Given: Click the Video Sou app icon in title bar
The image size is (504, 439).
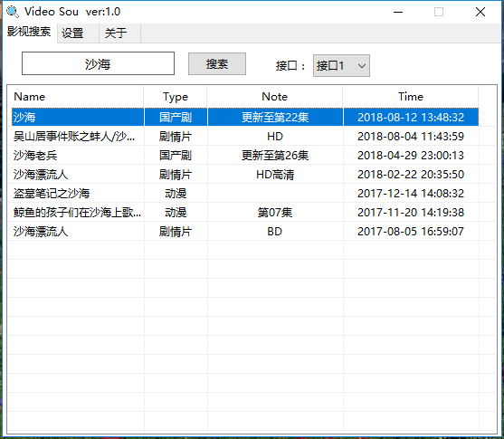Looking at the screenshot, I should coord(13,12).
